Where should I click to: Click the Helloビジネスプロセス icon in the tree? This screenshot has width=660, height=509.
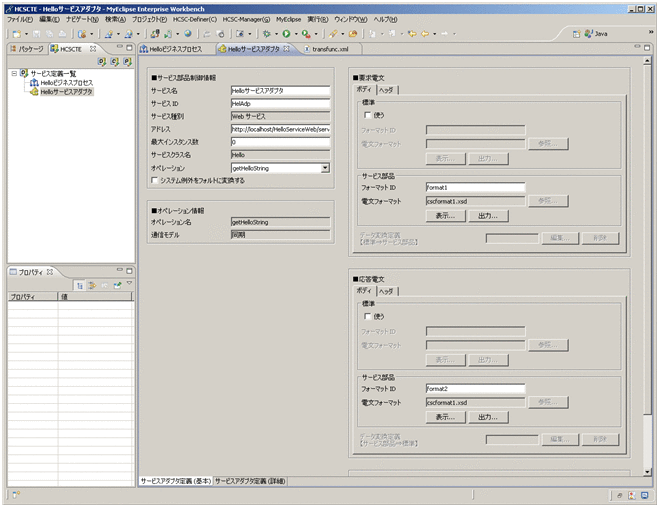click(x=35, y=82)
